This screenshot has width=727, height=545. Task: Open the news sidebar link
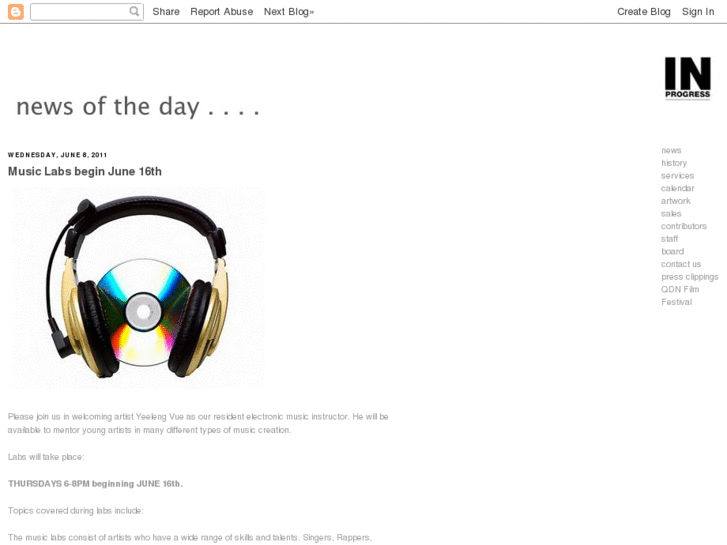[671, 150]
